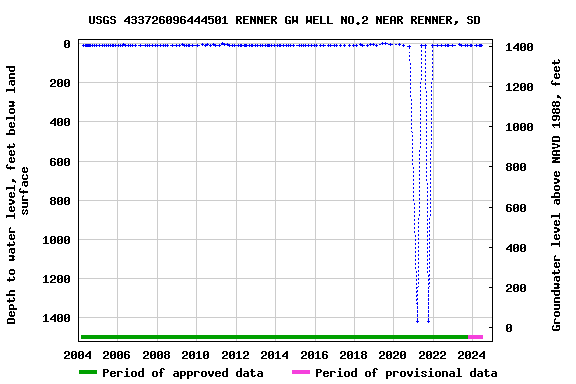Image resolution: width=576 pixels, height=384 pixels.
Task: Click the x-axis label 2004
Action: pyautogui.click(x=78, y=355)
